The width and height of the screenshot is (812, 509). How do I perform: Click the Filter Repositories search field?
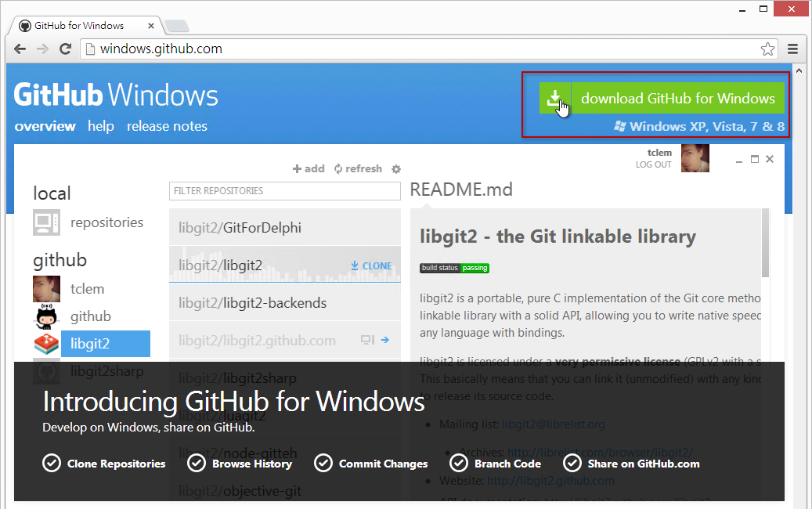(x=284, y=191)
